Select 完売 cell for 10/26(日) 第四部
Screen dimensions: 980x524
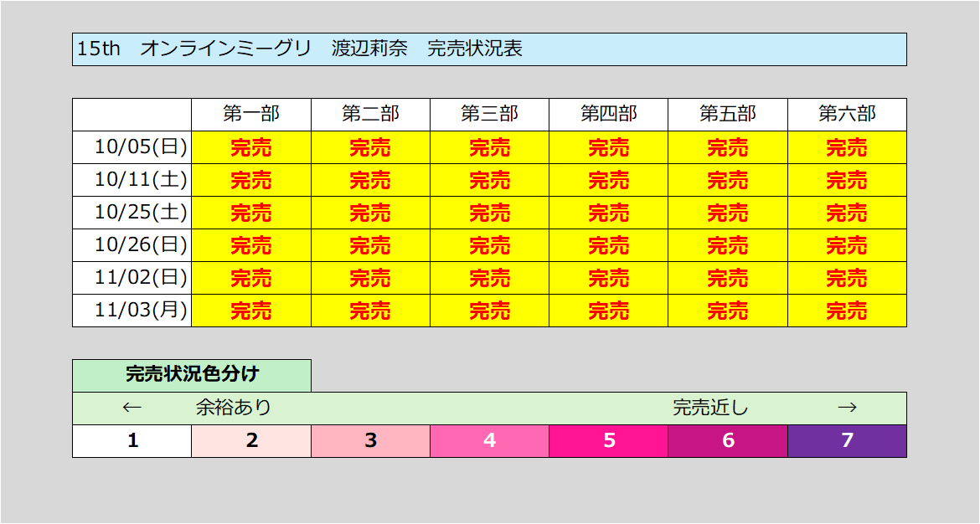[609, 244]
